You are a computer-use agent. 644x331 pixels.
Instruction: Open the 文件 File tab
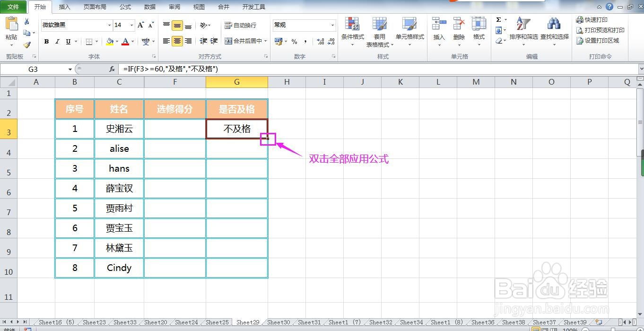click(x=13, y=7)
